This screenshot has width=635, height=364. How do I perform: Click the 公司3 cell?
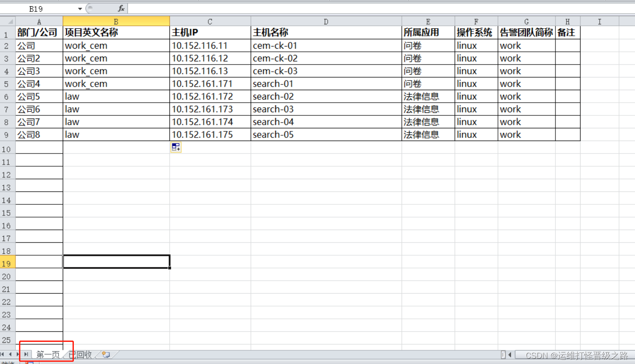pos(39,71)
